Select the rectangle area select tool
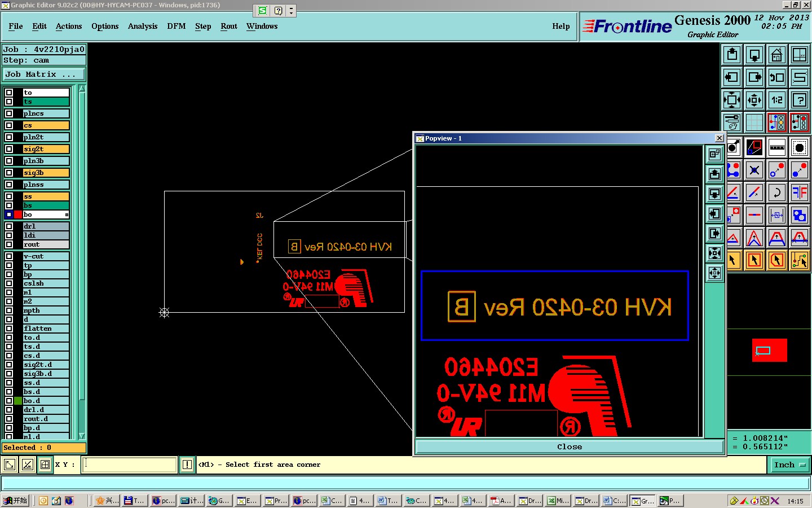Image resolution: width=812 pixels, height=508 pixels. coord(754,260)
